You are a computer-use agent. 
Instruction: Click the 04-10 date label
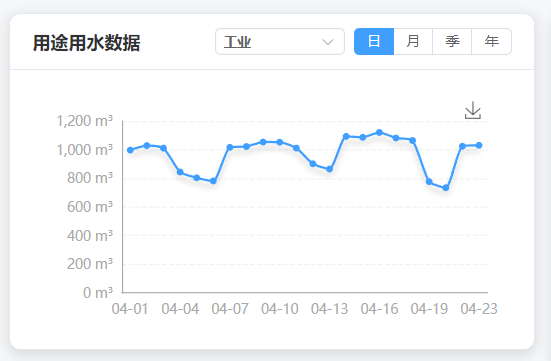coord(280,309)
